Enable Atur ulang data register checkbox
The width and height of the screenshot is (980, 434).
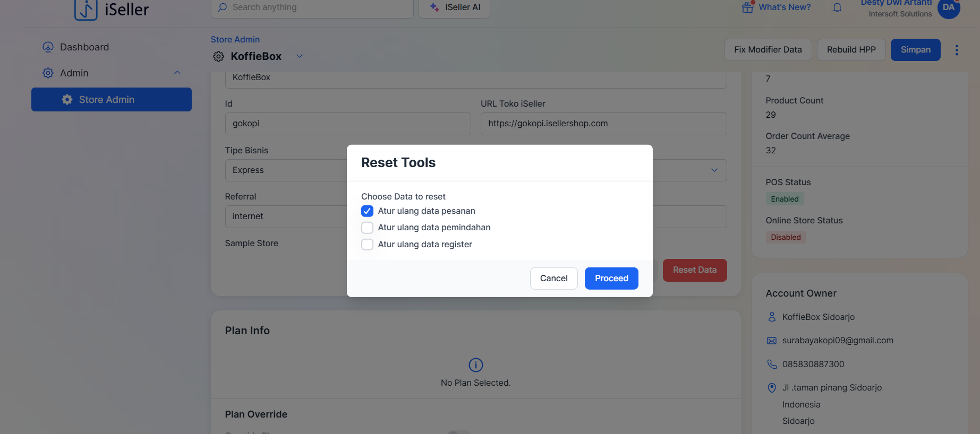(x=367, y=245)
